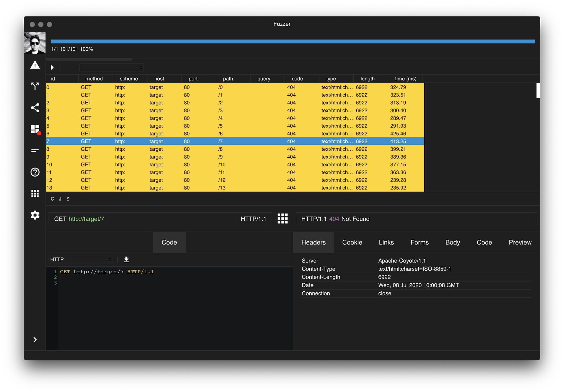564x392 pixels.
Task: Open the empty dropdown next to play
Action: pos(111,67)
